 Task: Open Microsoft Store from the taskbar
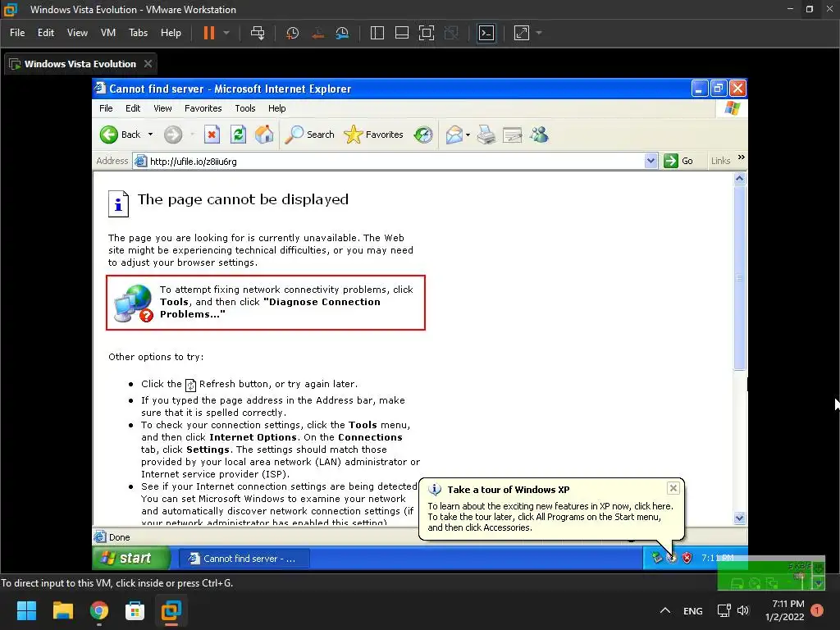135,610
